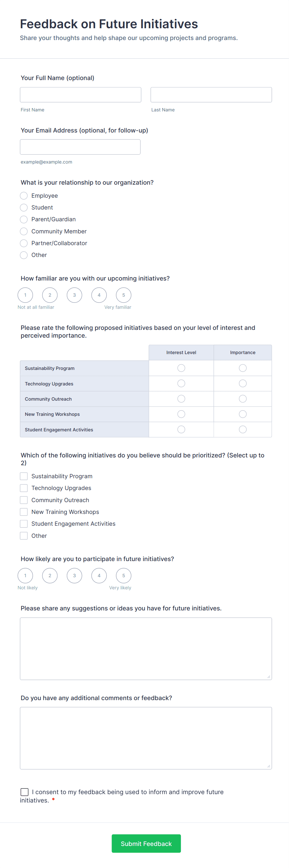
Task: Pick Community Member as relationship
Action: (x=24, y=231)
